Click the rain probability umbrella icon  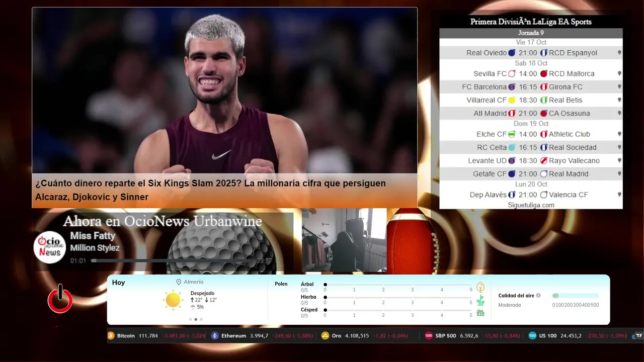193,307
